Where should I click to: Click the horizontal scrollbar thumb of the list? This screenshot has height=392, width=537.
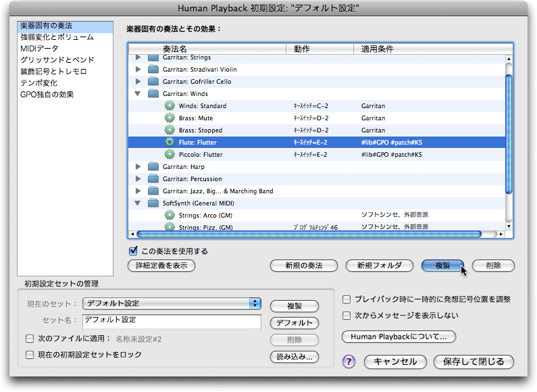click(x=309, y=234)
